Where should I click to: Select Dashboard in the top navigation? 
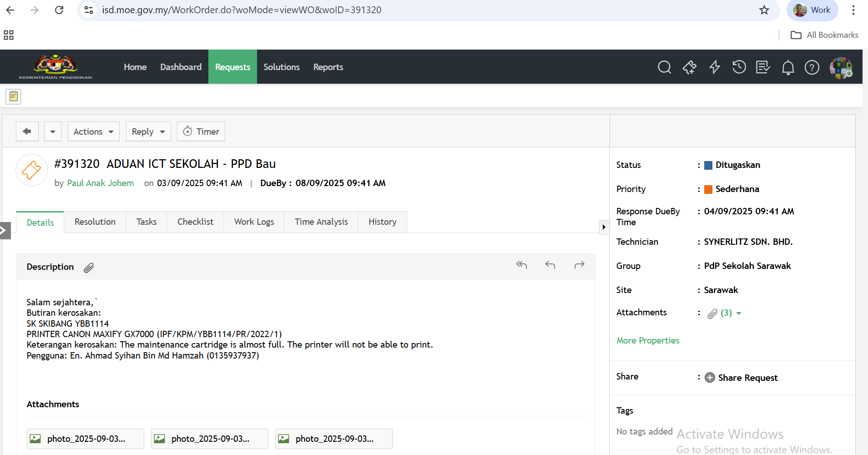coord(181,67)
